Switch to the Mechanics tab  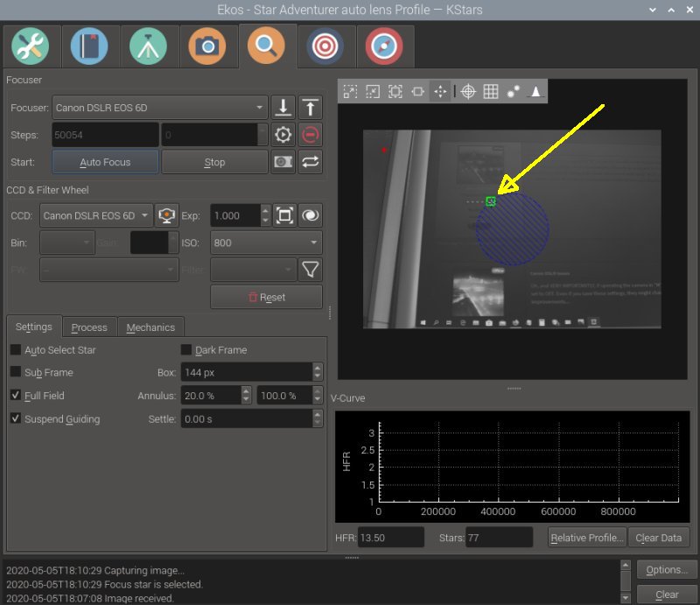(150, 327)
